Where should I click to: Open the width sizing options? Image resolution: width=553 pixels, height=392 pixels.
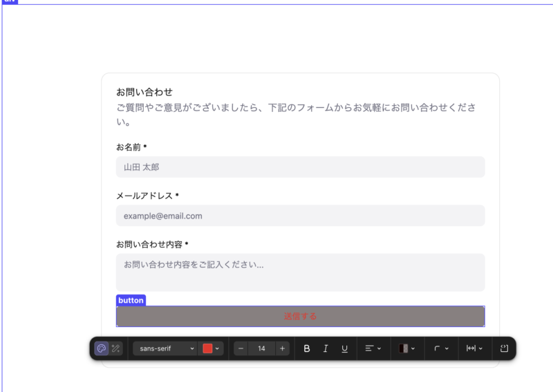coord(475,348)
